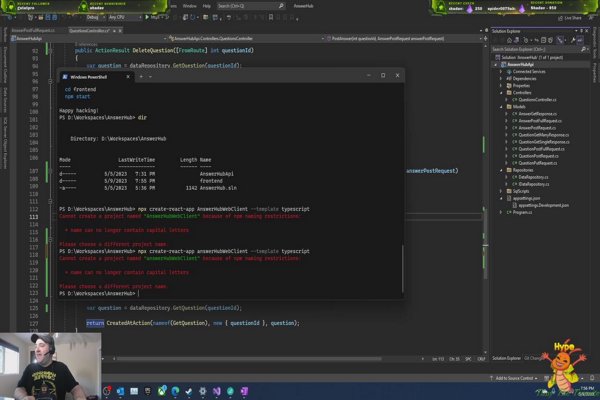Open the Debug configuration dropdown
The width and height of the screenshot is (600, 400).
[96, 17]
